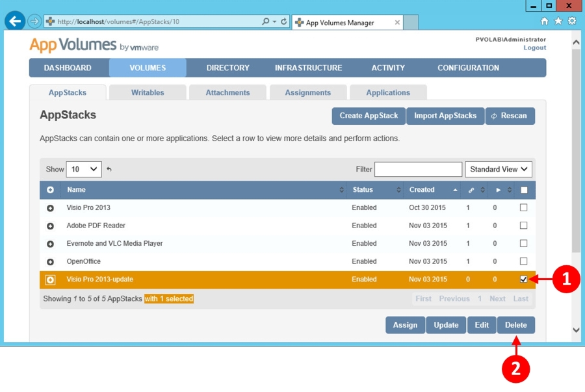This screenshot has height=392, width=585.
Task: Click the Delete button
Action: tap(516, 325)
